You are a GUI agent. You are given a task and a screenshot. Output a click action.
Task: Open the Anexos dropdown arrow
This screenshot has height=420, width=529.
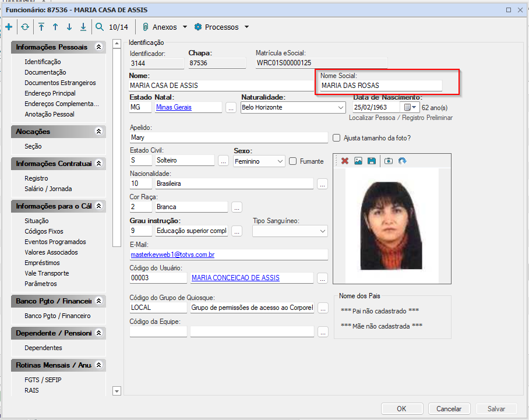coord(185,27)
